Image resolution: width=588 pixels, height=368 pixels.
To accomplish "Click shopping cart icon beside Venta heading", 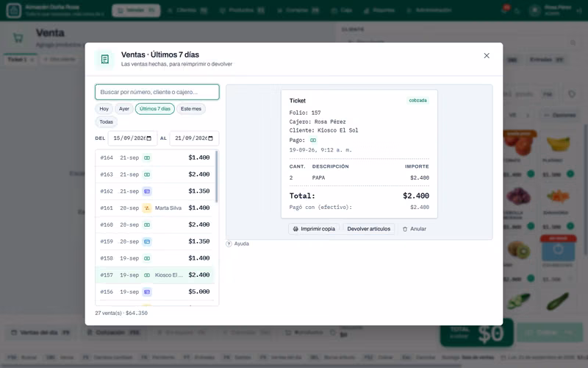I will pos(18,38).
